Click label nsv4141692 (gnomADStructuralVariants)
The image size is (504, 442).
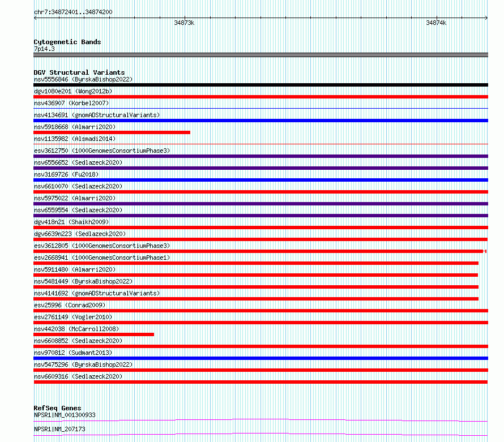point(97,293)
